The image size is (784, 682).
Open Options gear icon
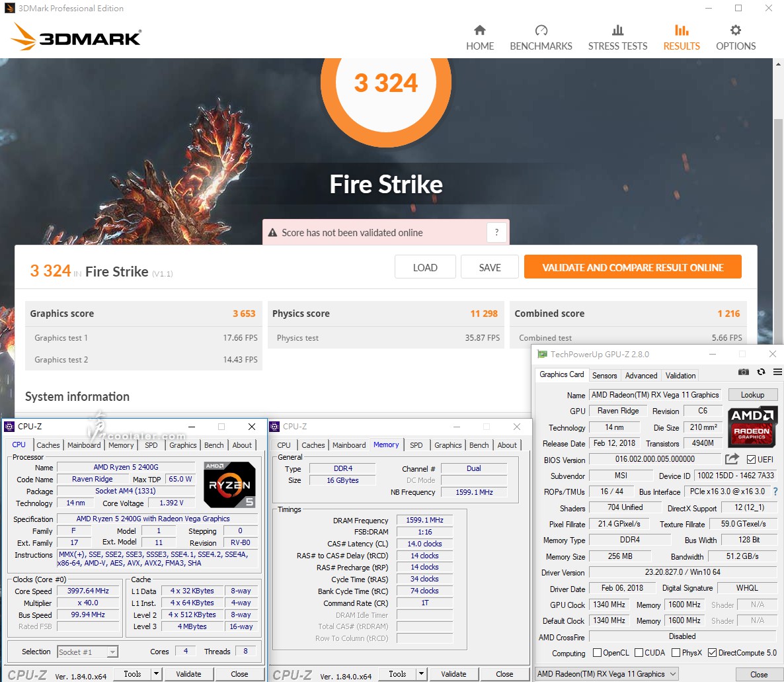point(736,30)
